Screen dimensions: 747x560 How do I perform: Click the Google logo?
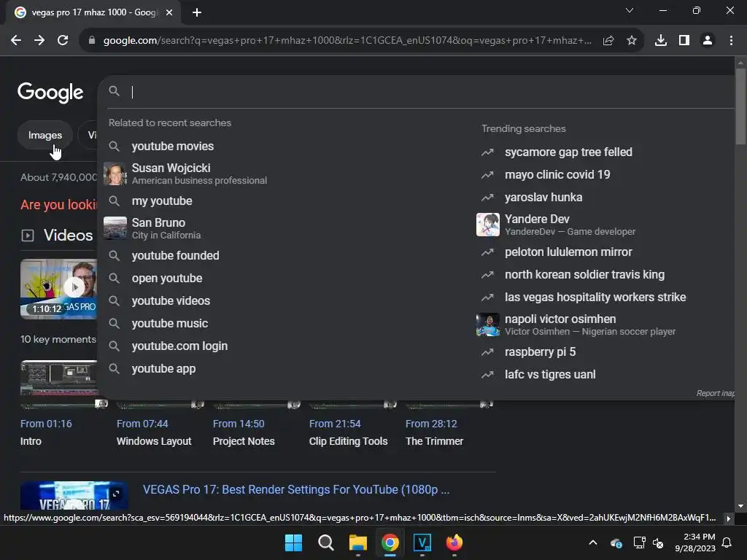(50, 92)
